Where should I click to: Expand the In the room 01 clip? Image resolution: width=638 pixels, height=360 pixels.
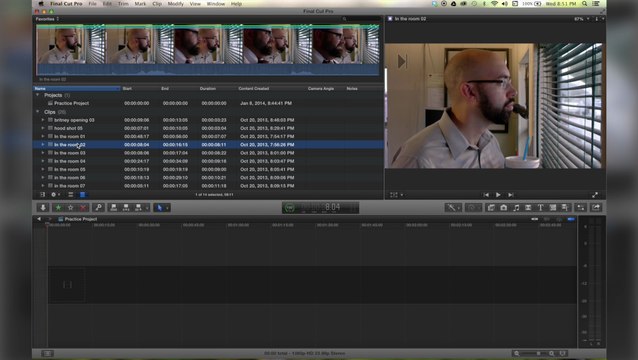[43, 136]
